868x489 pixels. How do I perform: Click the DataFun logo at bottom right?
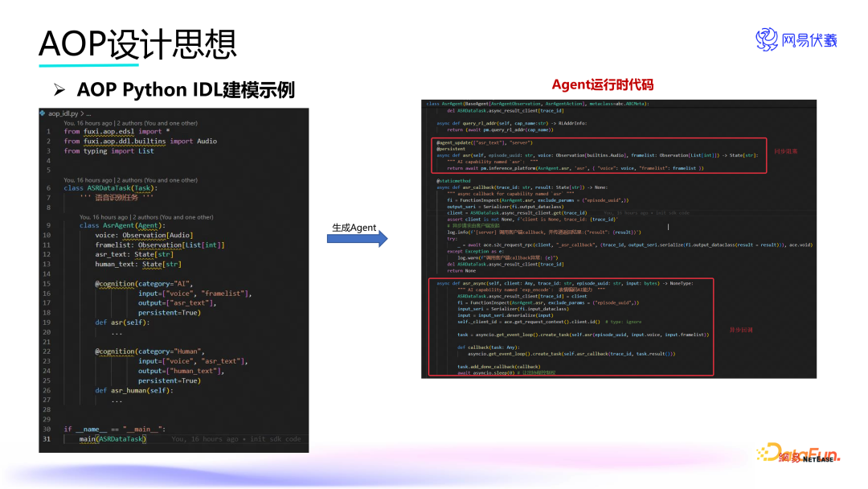[798, 453]
